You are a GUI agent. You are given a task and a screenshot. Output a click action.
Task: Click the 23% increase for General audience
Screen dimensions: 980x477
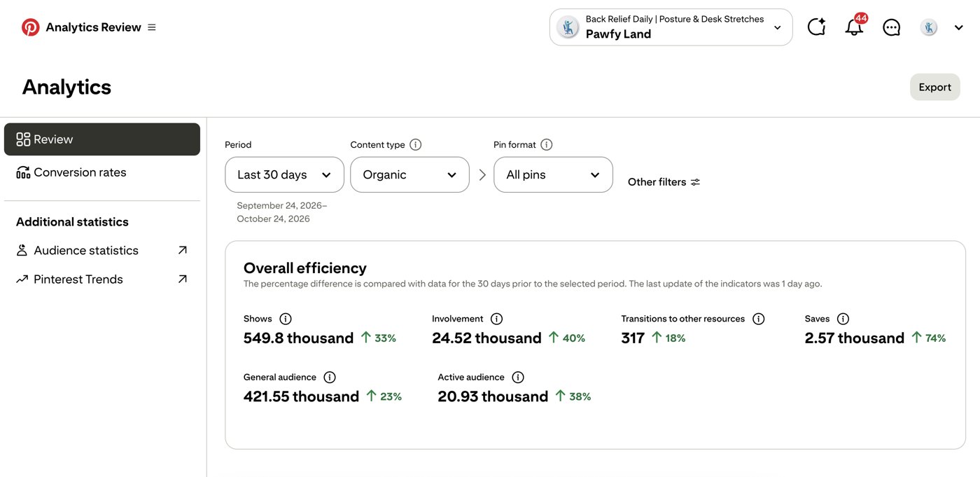[384, 396]
